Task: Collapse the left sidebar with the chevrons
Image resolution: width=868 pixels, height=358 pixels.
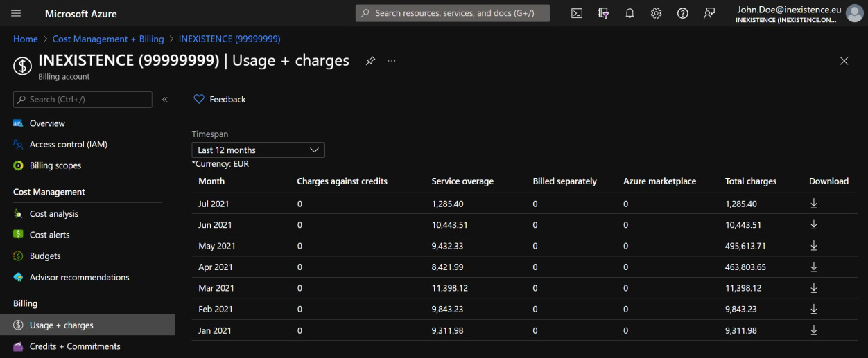Action: [x=165, y=100]
